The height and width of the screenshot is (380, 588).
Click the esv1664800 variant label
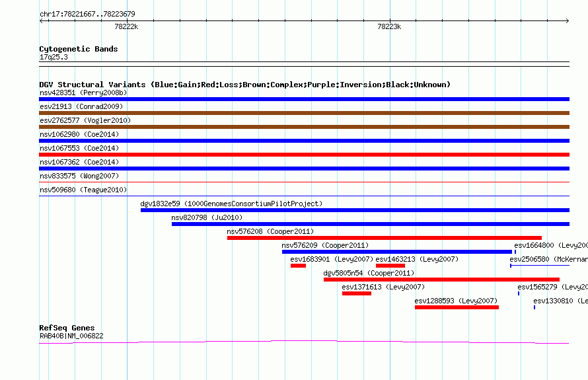551,245
